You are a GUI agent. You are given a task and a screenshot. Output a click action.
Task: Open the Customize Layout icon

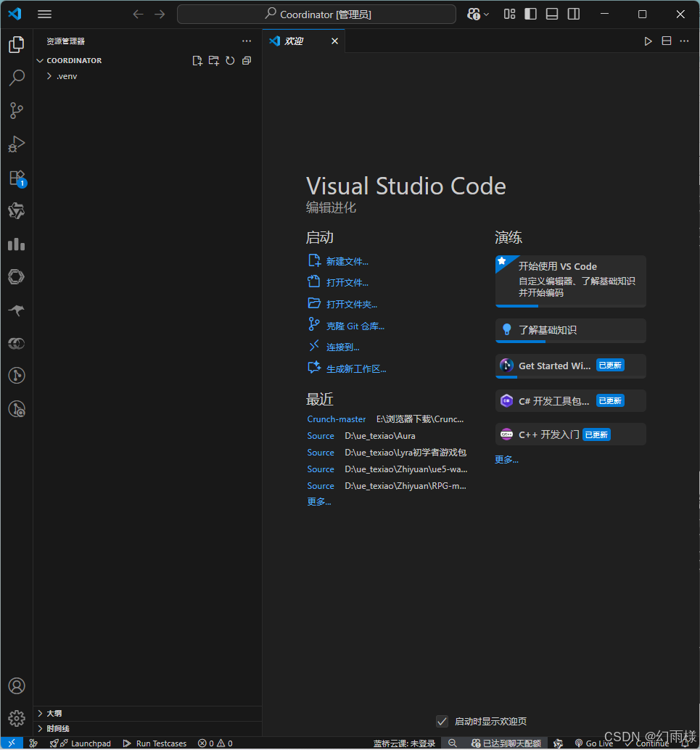509,15
